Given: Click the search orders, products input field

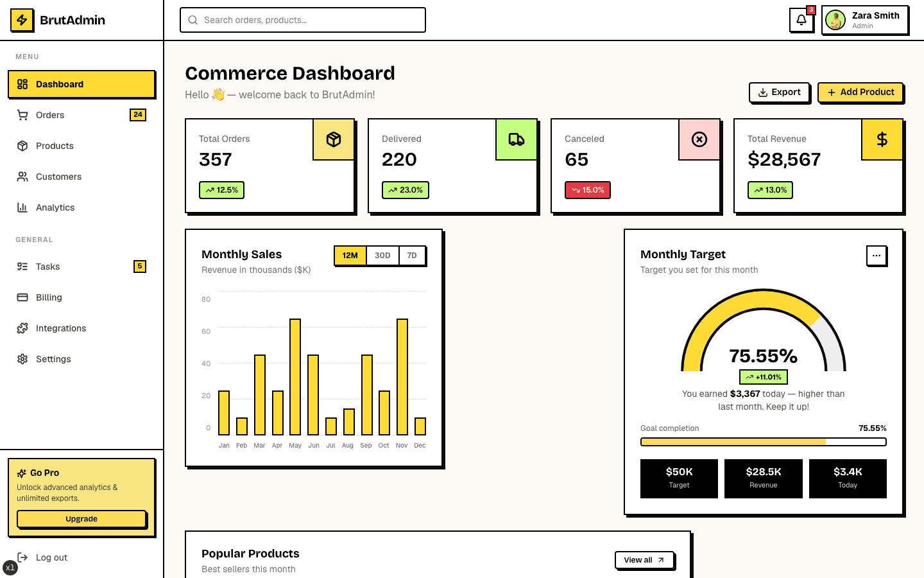Looking at the screenshot, I should tap(303, 20).
